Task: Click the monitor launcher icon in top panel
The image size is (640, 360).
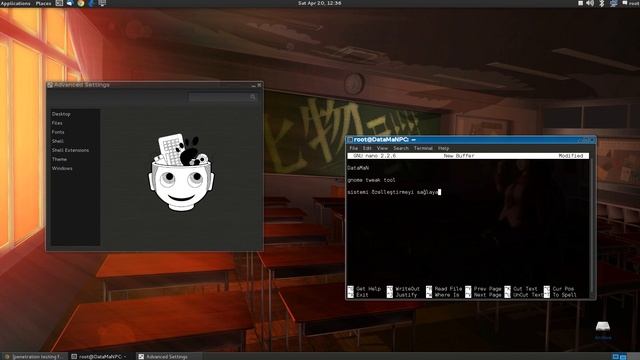Action: pos(102,3)
